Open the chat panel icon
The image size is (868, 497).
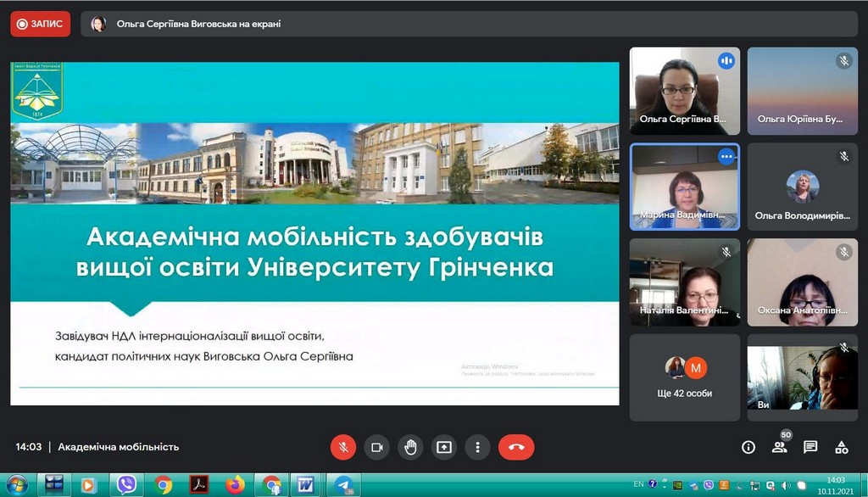click(x=810, y=447)
